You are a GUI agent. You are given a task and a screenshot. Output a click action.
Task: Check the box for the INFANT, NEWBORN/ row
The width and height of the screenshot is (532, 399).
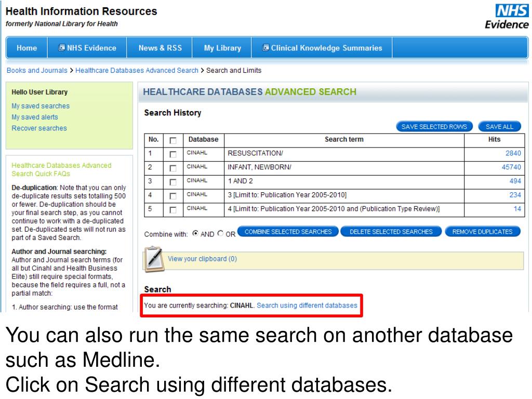(173, 168)
